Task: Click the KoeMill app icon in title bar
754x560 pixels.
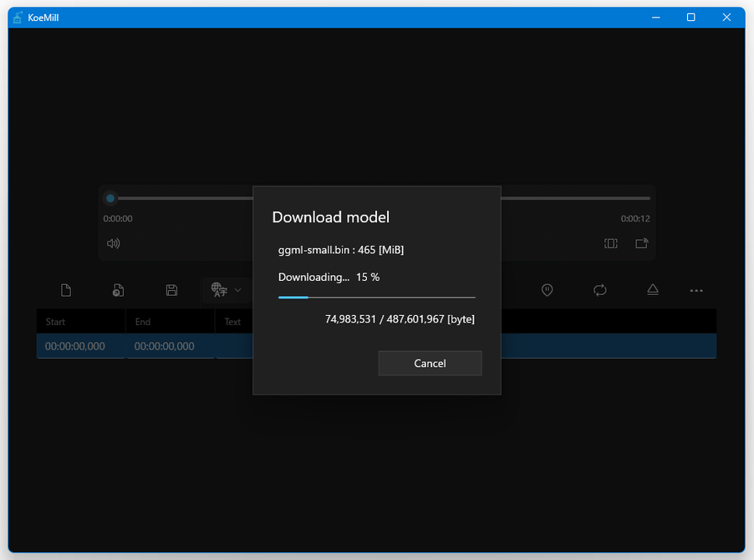Action: coord(17,18)
